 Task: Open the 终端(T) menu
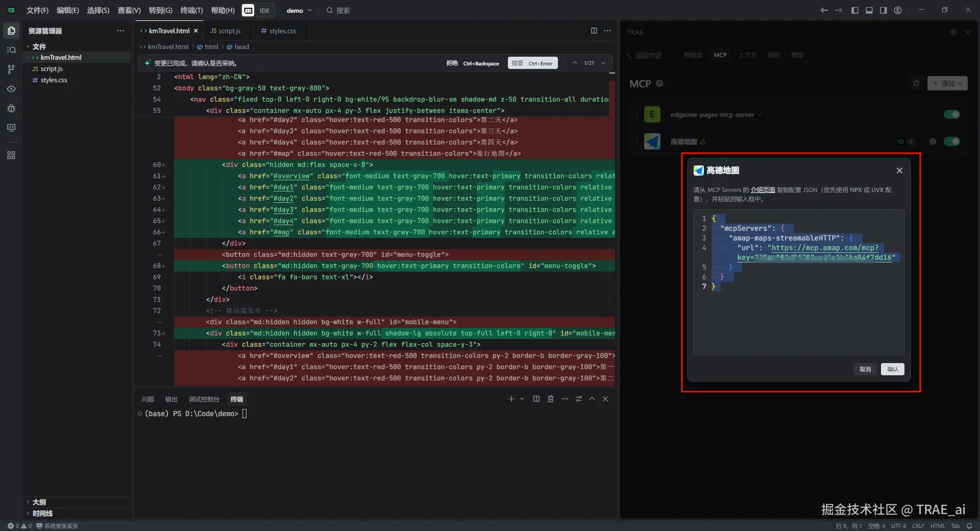[191, 10]
